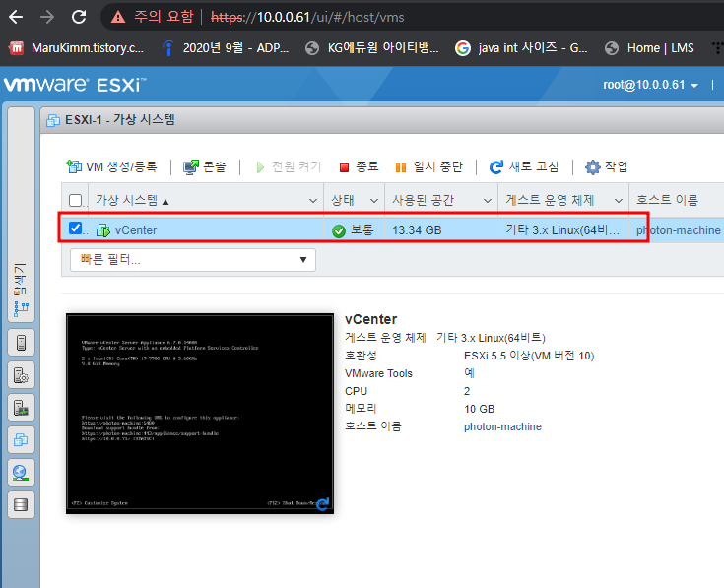The width and height of the screenshot is (724, 588).
Task: Click the vCenter details heading
Action: pos(370,319)
